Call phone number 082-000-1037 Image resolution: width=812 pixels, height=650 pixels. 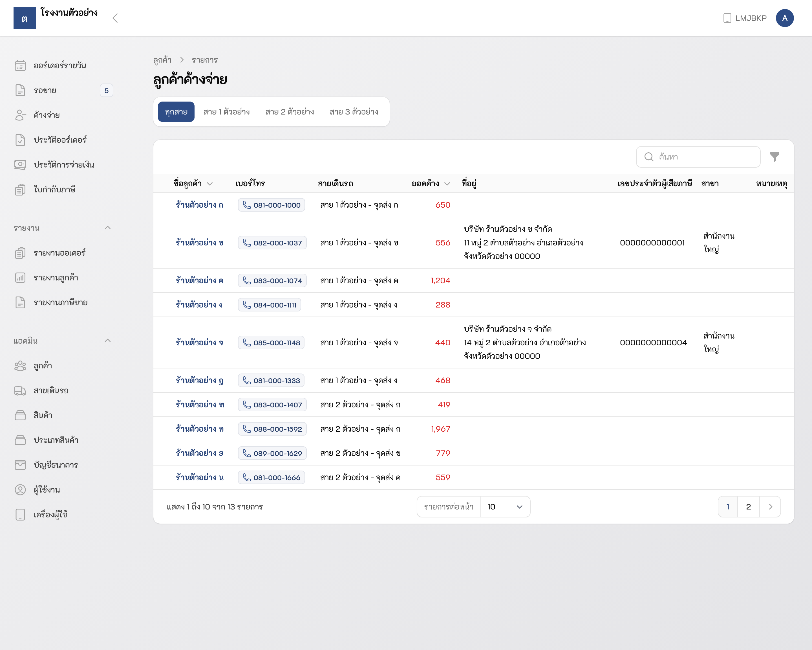point(272,243)
